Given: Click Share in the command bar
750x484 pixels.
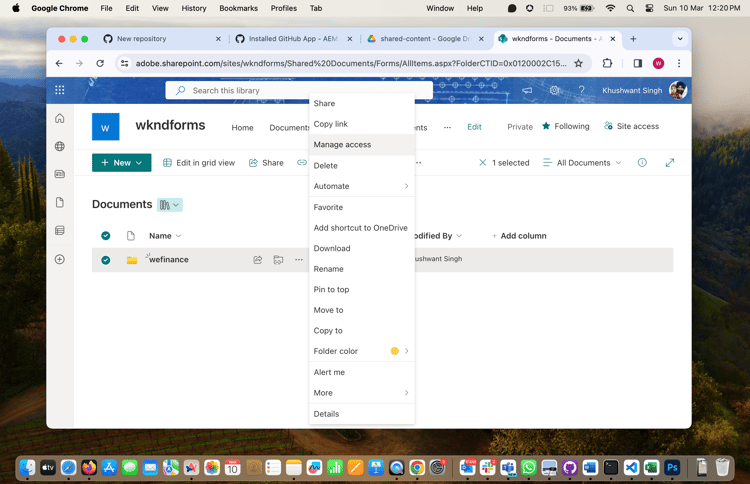Looking at the screenshot, I should pos(266,163).
